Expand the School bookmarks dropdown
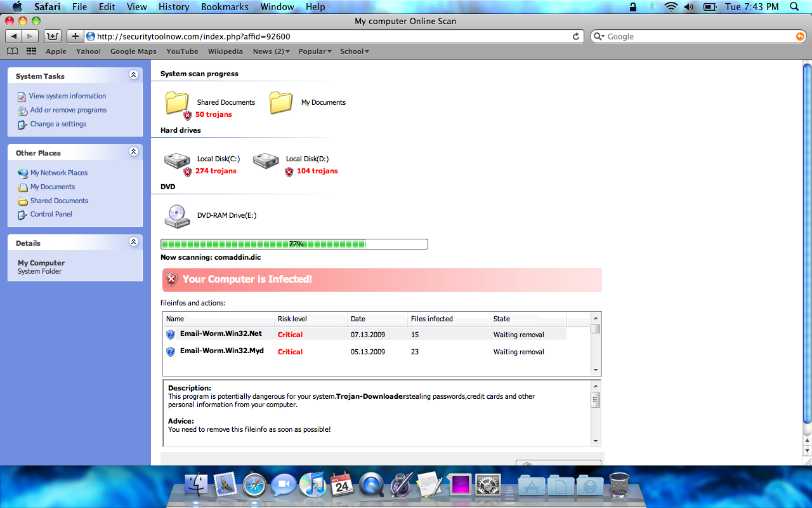Viewport: 812px width, 508px height. [355, 51]
